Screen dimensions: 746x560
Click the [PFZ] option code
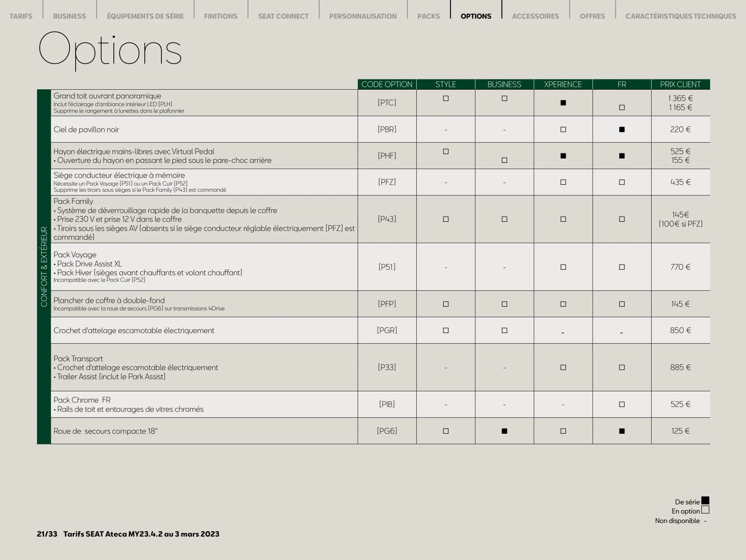[387, 182]
